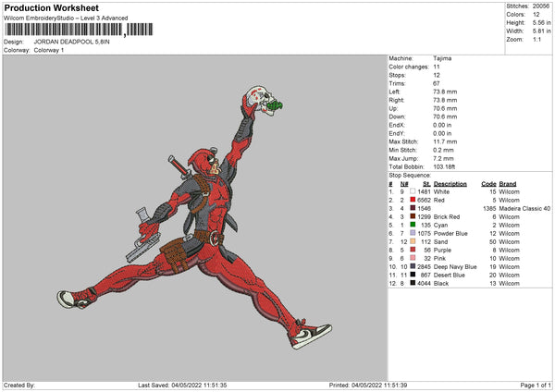Click the 'Production Worksheet' title

click(x=51, y=7)
